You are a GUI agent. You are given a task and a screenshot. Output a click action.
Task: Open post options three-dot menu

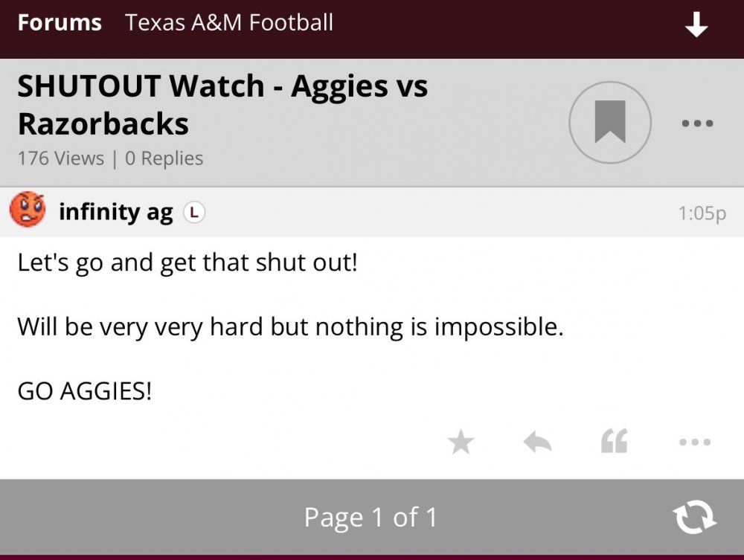click(x=695, y=442)
